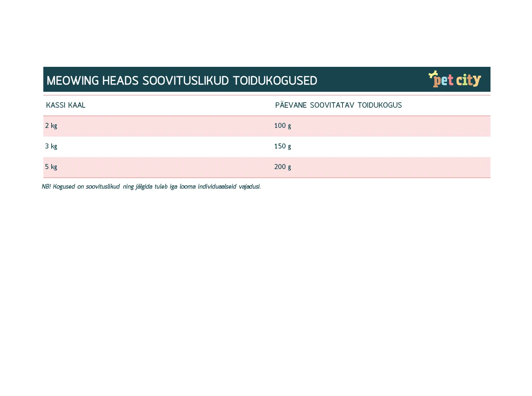The width and height of the screenshot is (532, 396).
Task: Click the 'KASSI KAAL' column header
Action: [66, 105]
